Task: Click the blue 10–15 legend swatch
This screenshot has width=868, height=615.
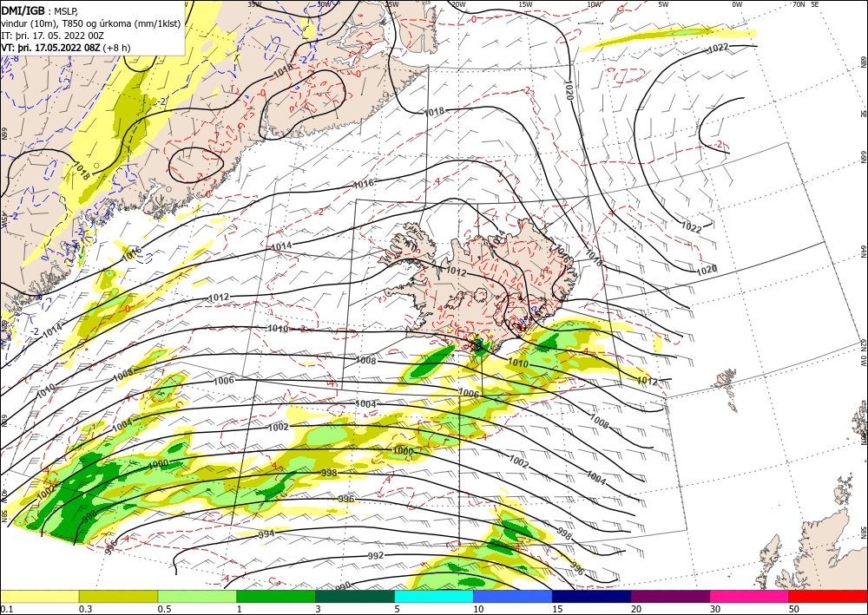Action: pyautogui.click(x=513, y=596)
